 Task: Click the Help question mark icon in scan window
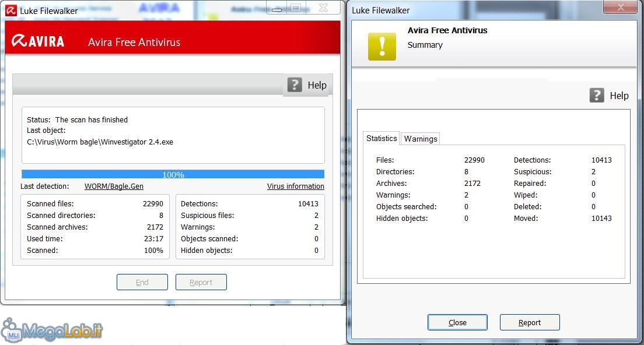[295, 85]
